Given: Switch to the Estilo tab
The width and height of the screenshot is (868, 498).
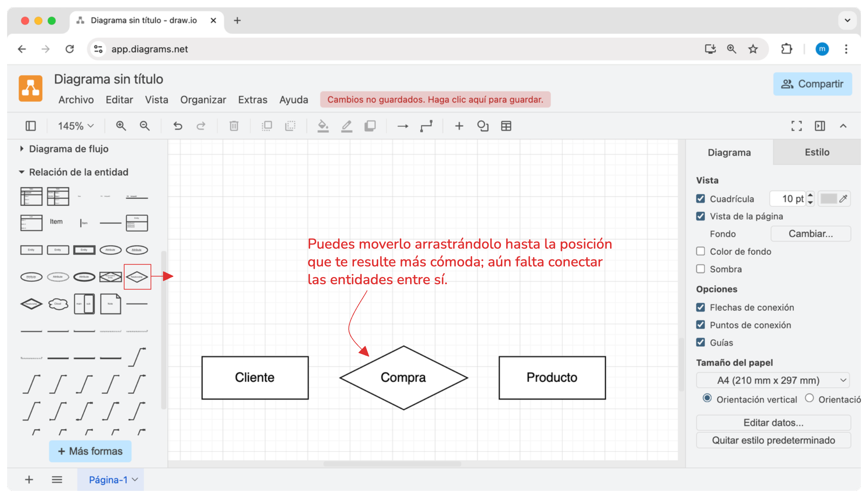Looking at the screenshot, I should 817,152.
